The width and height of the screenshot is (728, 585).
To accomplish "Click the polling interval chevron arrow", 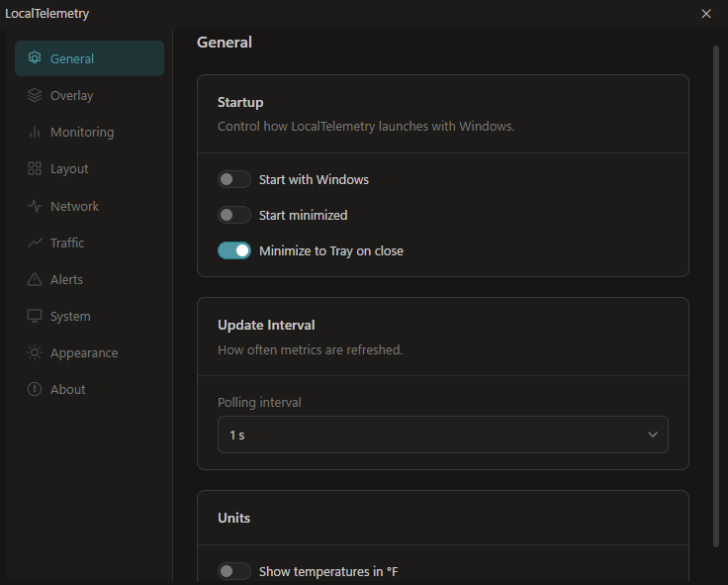I will [x=653, y=435].
